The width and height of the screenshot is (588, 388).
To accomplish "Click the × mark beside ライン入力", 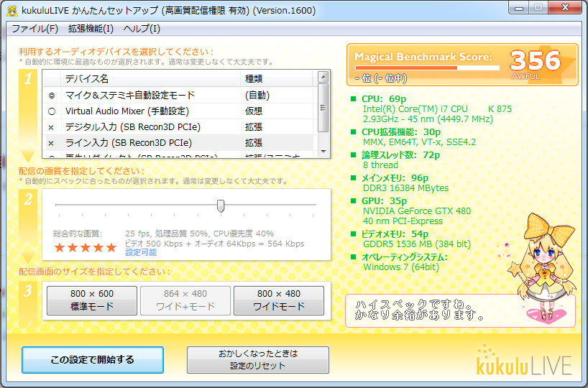I will [x=51, y=143].
